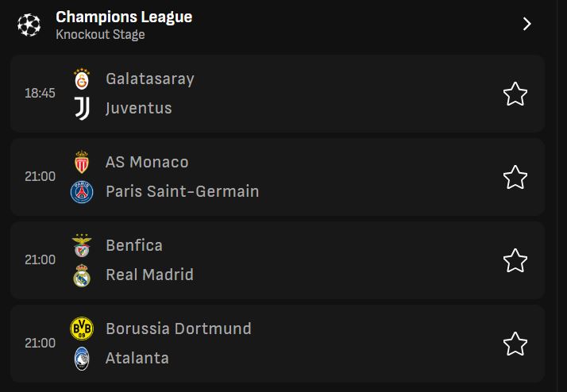Select the Knockout Stage subtitle

tap(100, 35)
